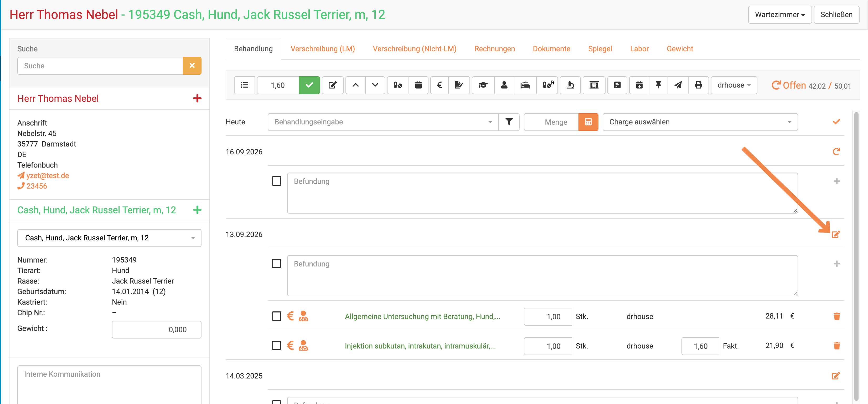This screenshot has height=404, width=868.
Task: Tick the checkbox for Injektion subkutan row
Action: coord(276,346)
